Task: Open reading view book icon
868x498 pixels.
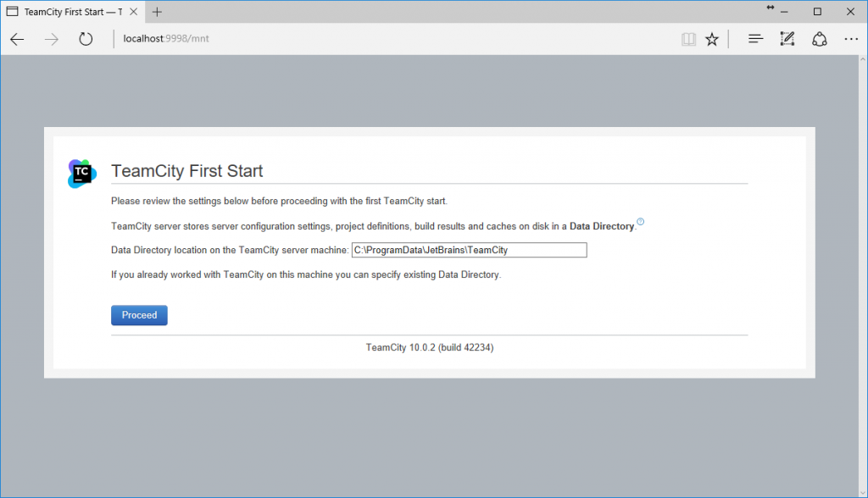Action: [688, 39]
